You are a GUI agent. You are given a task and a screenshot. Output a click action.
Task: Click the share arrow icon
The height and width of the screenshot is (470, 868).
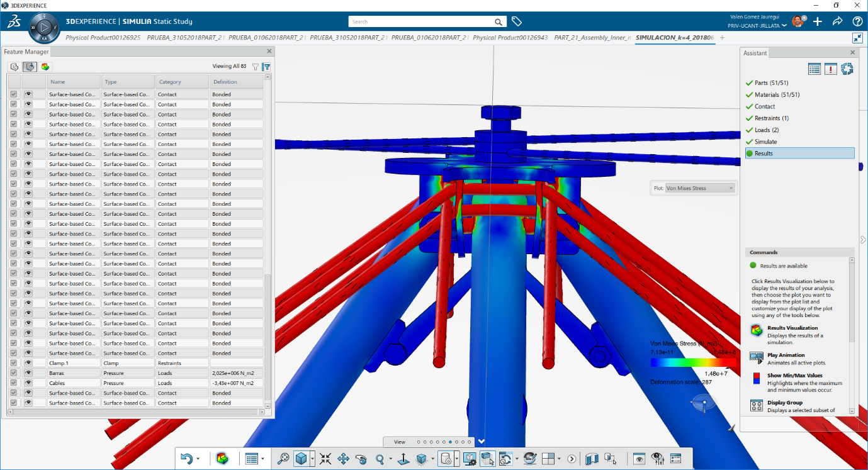(837, 21)
